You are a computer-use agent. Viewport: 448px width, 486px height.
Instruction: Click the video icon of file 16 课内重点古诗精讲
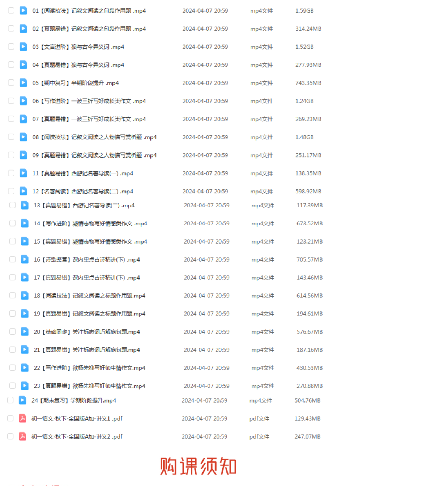25,259
